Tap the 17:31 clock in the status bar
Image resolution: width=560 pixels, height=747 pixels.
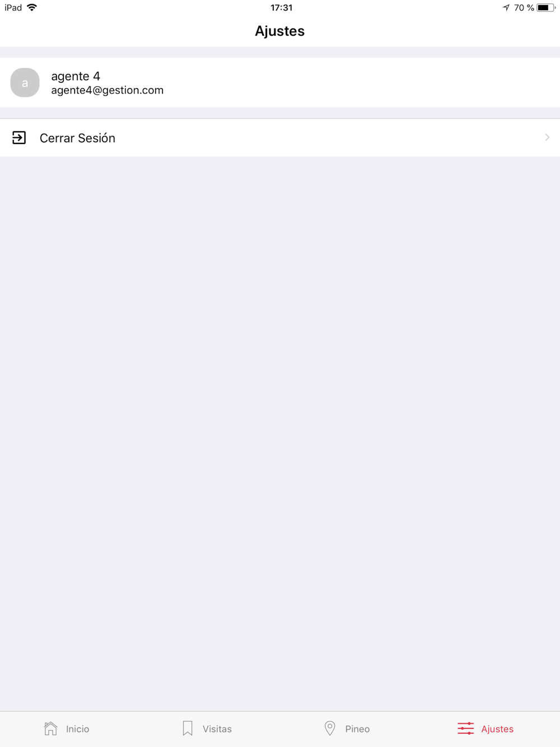click(281, 7)
